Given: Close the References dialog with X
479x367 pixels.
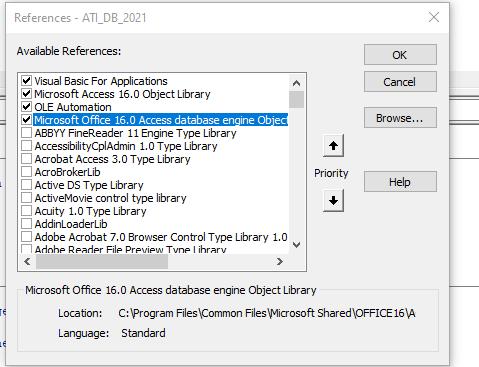Looking at the screenshot, I should coord(434,17).
